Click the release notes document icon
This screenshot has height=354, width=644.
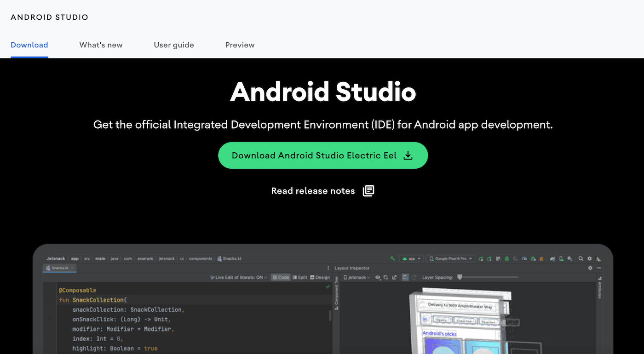(x=368, y=191)
